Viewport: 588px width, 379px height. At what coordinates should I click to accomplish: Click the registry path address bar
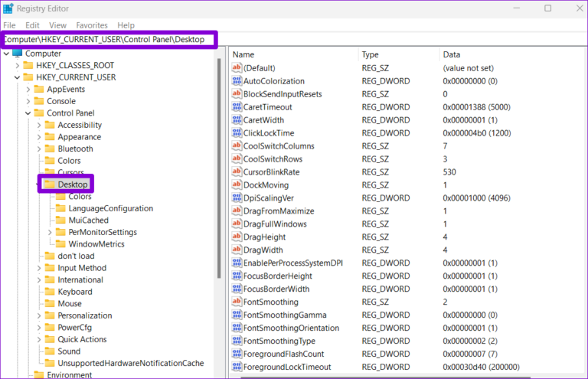[x=109, y=39]
